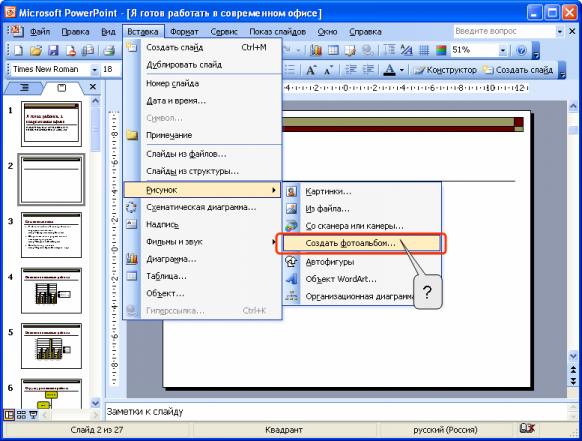Click the Expand all toolbar icon
582x441 pixels.
point(389,50)
